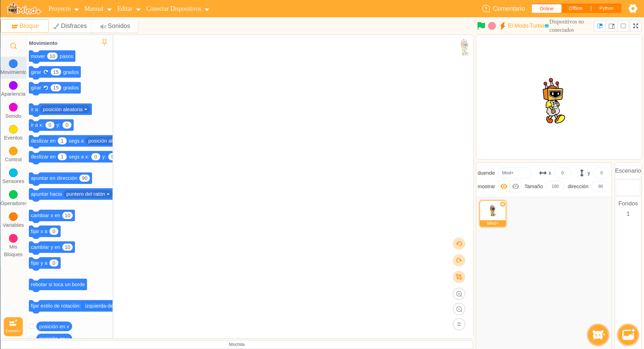Switch to Offline mode

(576, 9)
